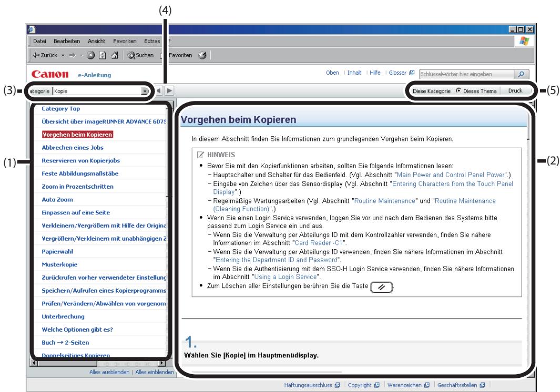Viewport: 560px width, 392px height.
Task: Open Welche Optionen gibt es? topic
Action: coord(77,329)
